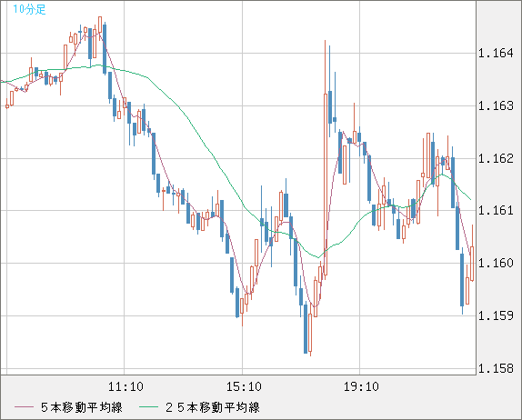Click the 19:10 time axis label
Viewport: 522px width, 420px height.
coord(361,386)
